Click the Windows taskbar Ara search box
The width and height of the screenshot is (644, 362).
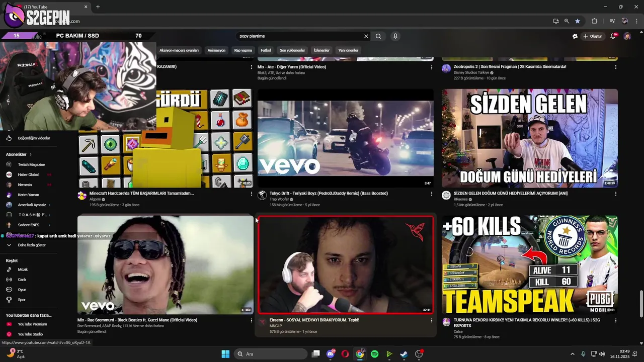click(x=272, y=354)
